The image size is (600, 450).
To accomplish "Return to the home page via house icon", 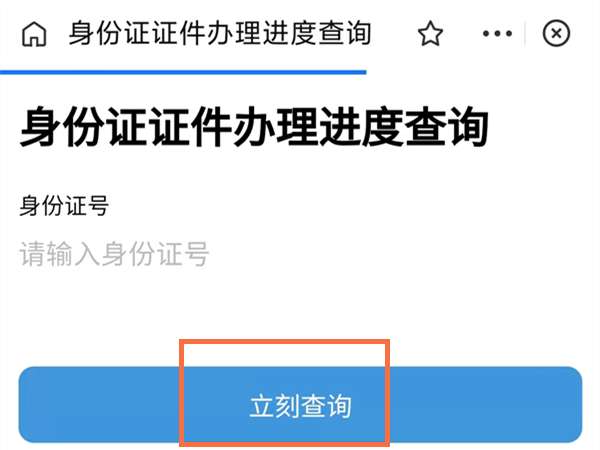I will coord(34,34).
